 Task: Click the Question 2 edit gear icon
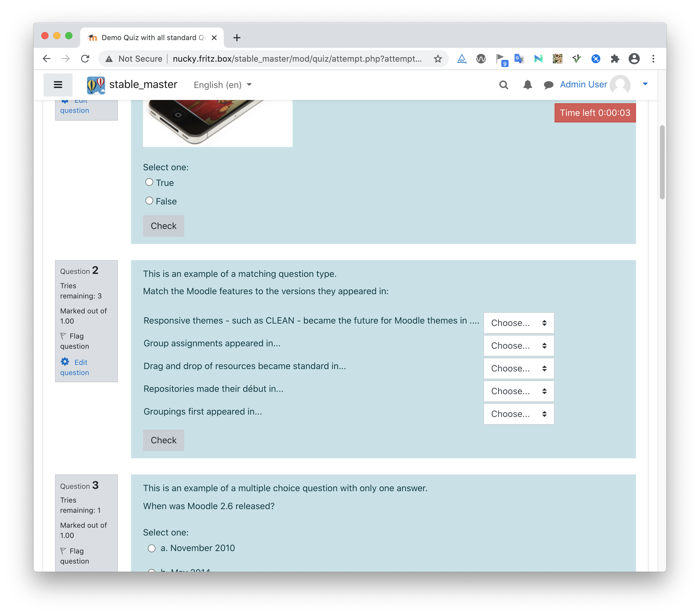[x=65, y=362]
